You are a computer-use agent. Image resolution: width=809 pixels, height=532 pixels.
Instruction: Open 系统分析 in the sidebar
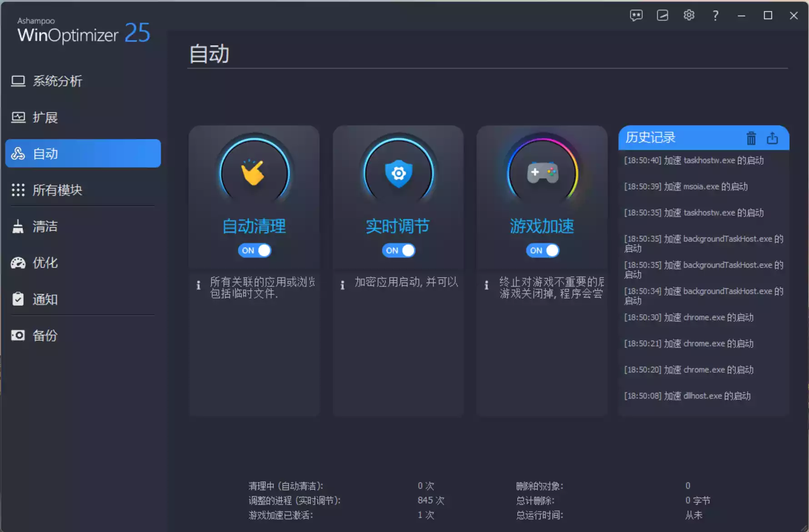(57, 81)
